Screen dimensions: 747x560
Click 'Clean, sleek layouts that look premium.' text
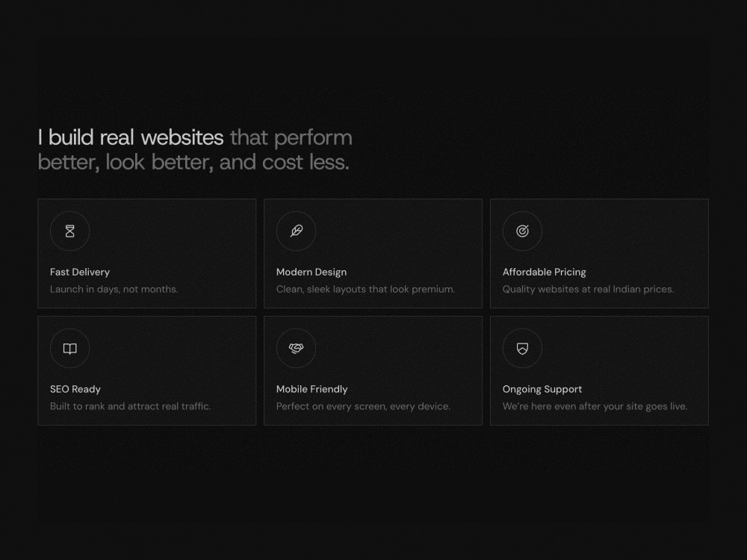(365, 289)
